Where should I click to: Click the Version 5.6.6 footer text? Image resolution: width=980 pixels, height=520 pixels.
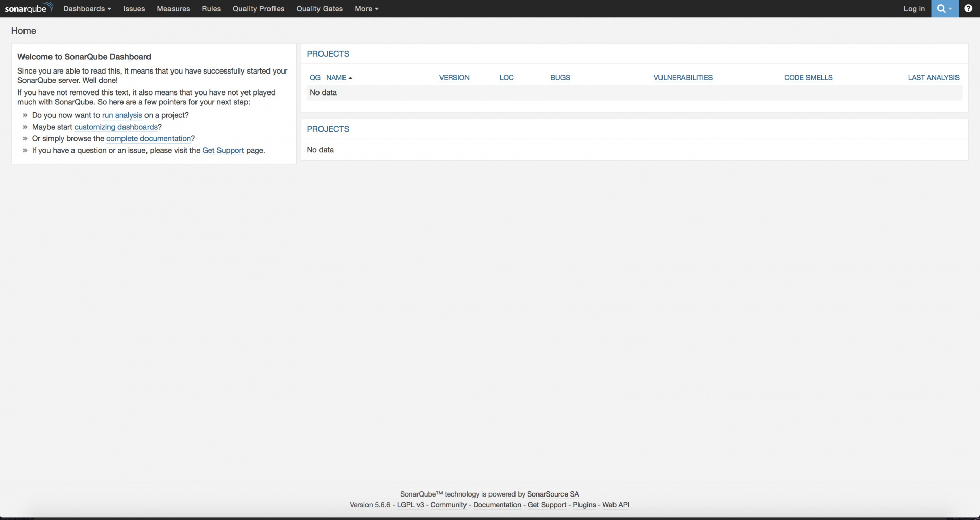(x=370, y=505)
